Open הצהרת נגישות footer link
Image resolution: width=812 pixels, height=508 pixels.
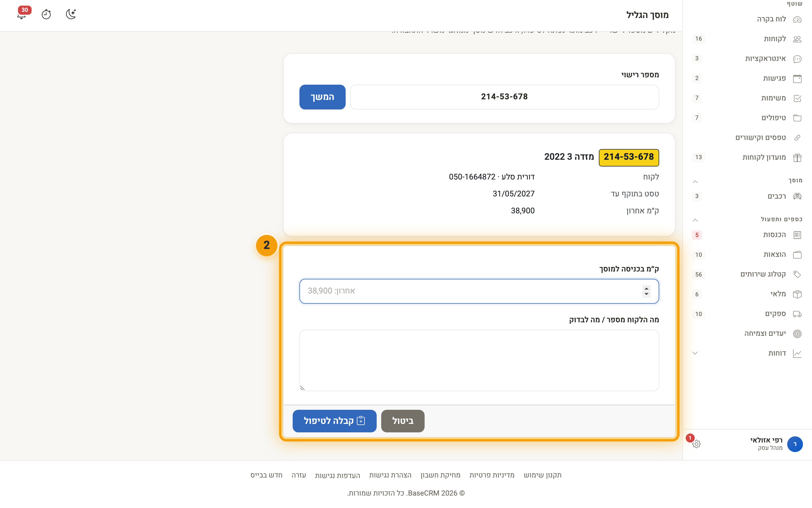coord(390,475)
